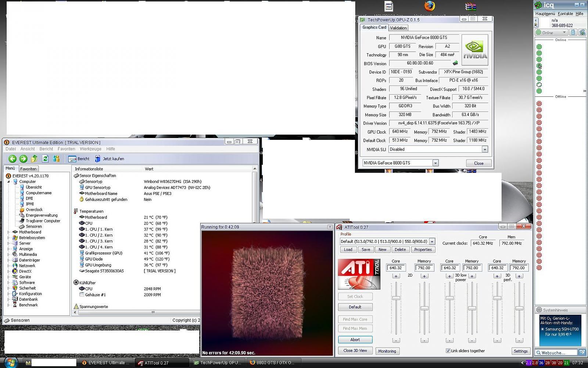The height and width of the screenshot is (368, 588).
Task: Open the Werkzeuge menu in EVEREST
Action: click(90, 149)
